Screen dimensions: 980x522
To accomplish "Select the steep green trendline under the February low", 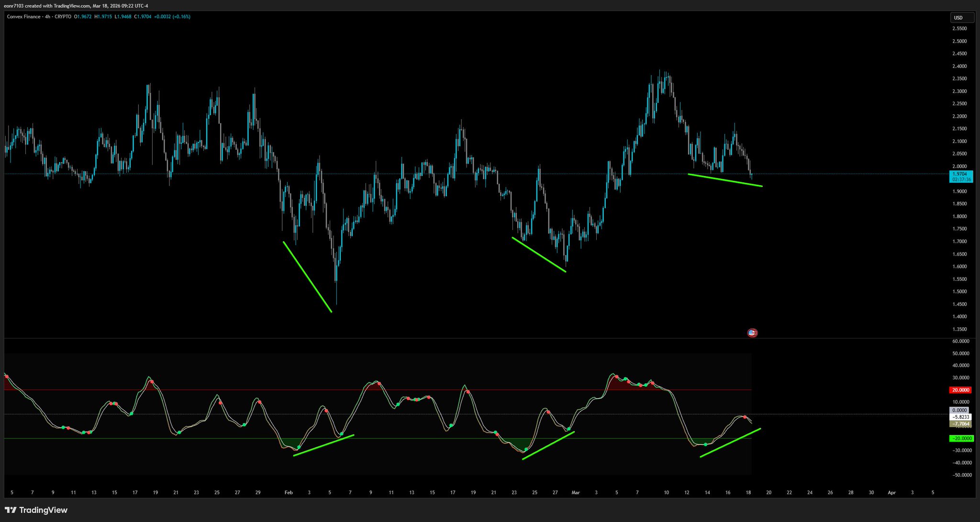I will [x=307, y=277].
